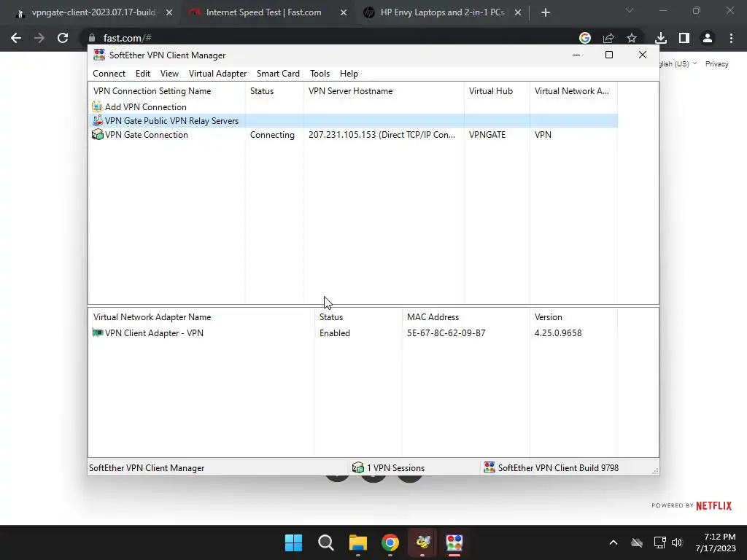Click the VPNGATE virtual hub cell
Image resolution: width=747 pixels, height=560 pixels.
point(487,135)
